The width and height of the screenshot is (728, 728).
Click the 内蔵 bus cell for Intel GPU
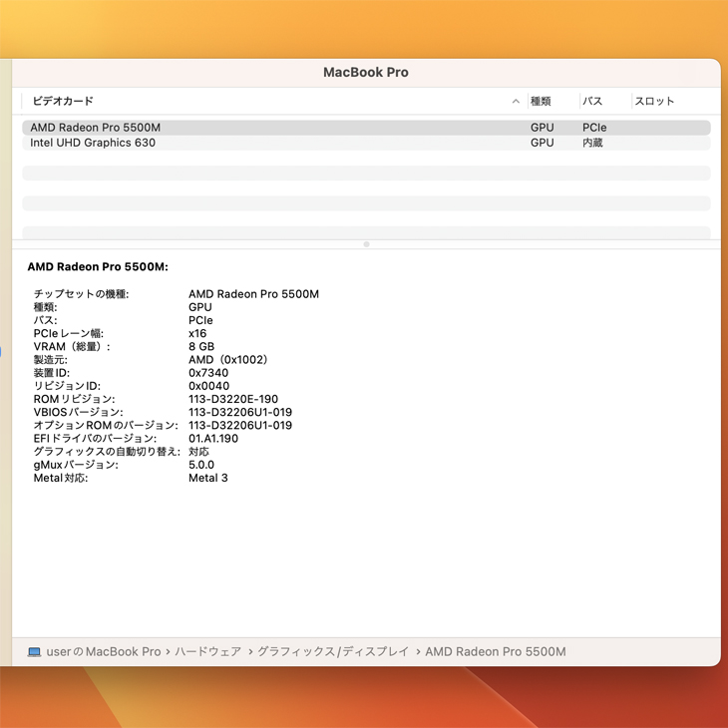point(592,143)
